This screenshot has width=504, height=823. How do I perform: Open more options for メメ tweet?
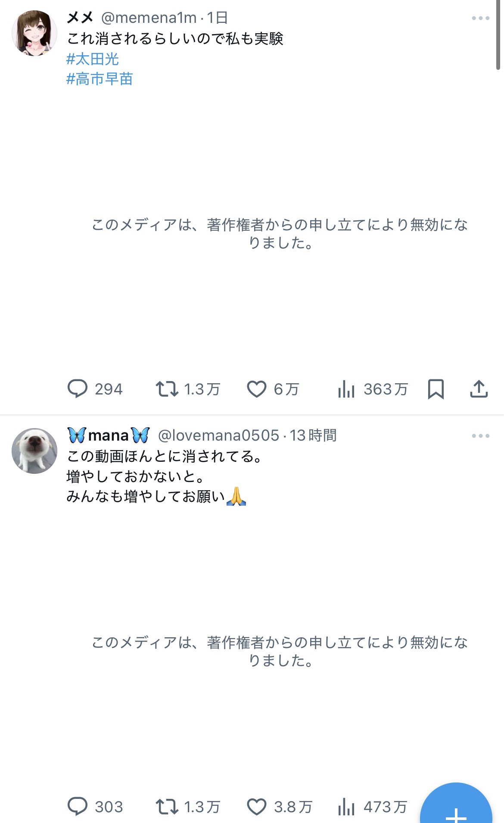pyautogui.click(x=480, y=18)
